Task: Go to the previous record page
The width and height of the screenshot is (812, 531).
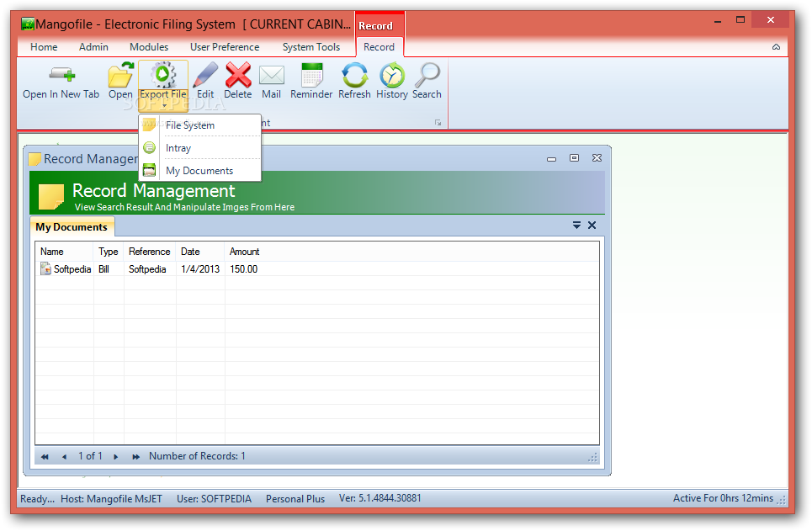Action: tap(64, 456)
